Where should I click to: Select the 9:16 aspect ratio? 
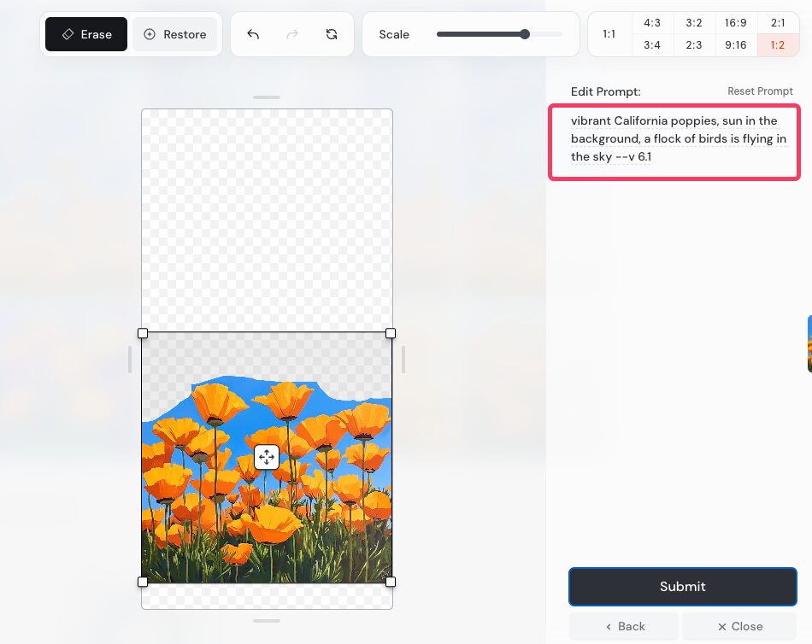(x=735, y=45)
